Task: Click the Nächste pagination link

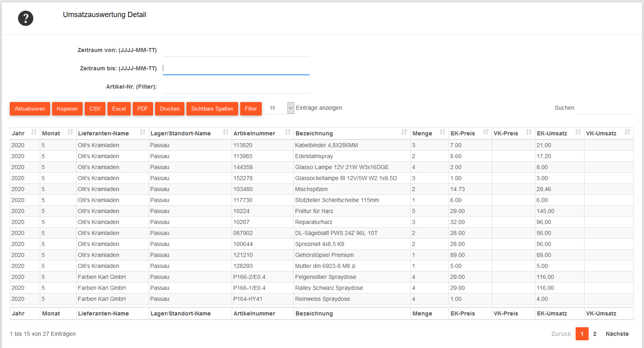Action: 617,334
